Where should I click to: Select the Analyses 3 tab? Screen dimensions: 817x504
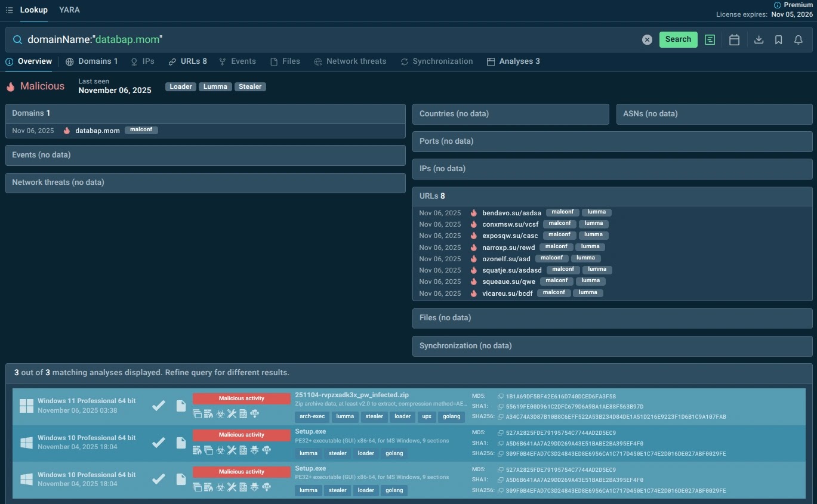513,61
